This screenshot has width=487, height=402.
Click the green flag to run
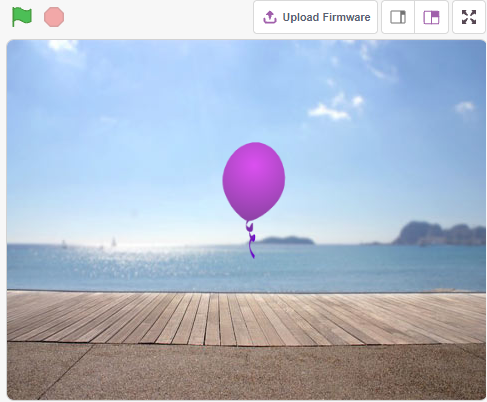point(22,17)
